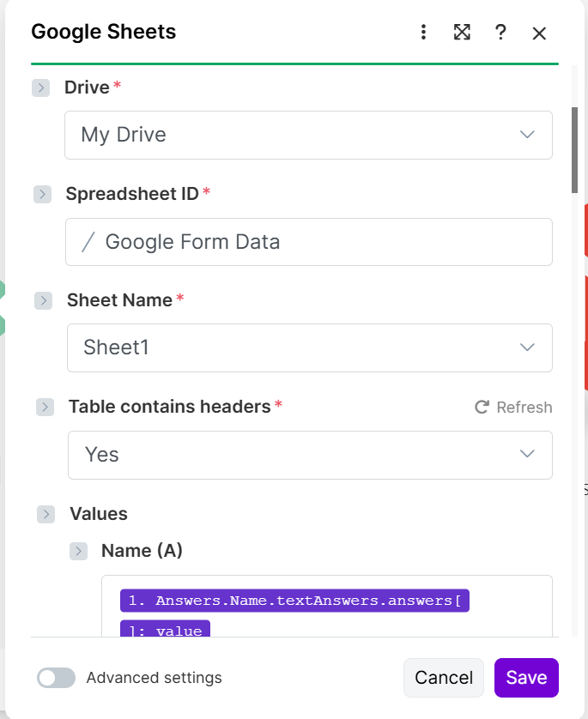The image size is (588, 719).
Task: Expand the Google Sheets module to fullscreen
Action: coord(462,33)
